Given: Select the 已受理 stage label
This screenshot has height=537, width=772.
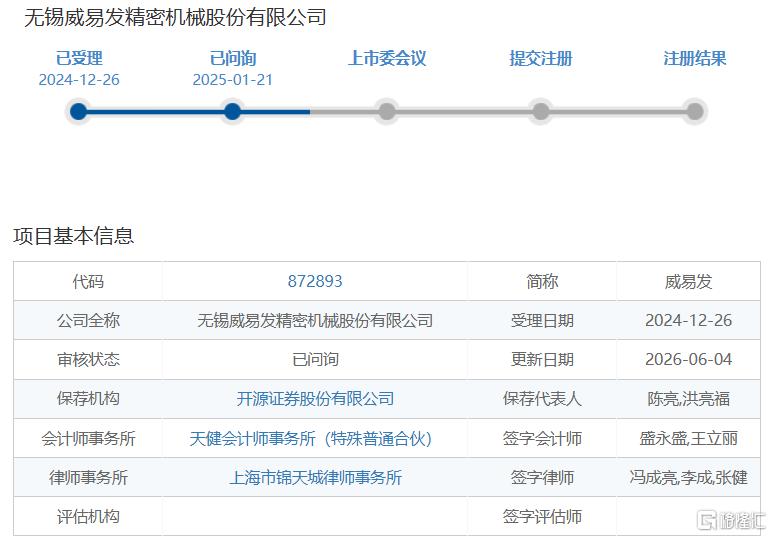Looking at the screenshot, I should (79, 58).
